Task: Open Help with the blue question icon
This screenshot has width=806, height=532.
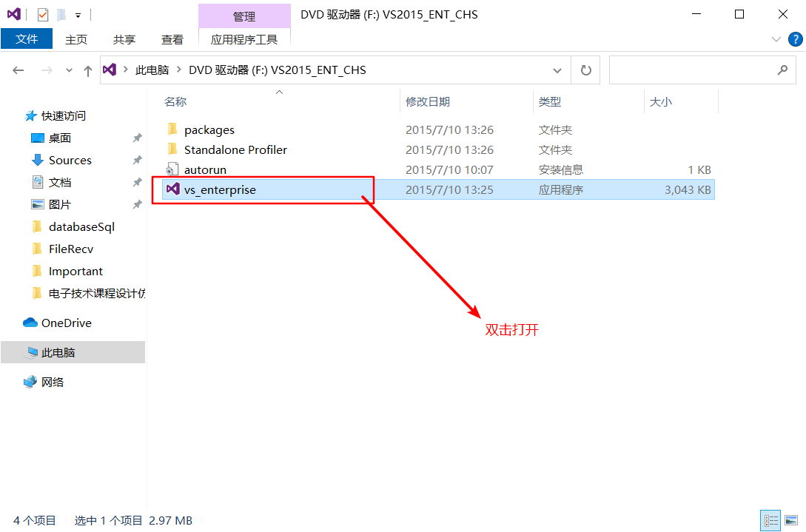Action: point(795,39)
